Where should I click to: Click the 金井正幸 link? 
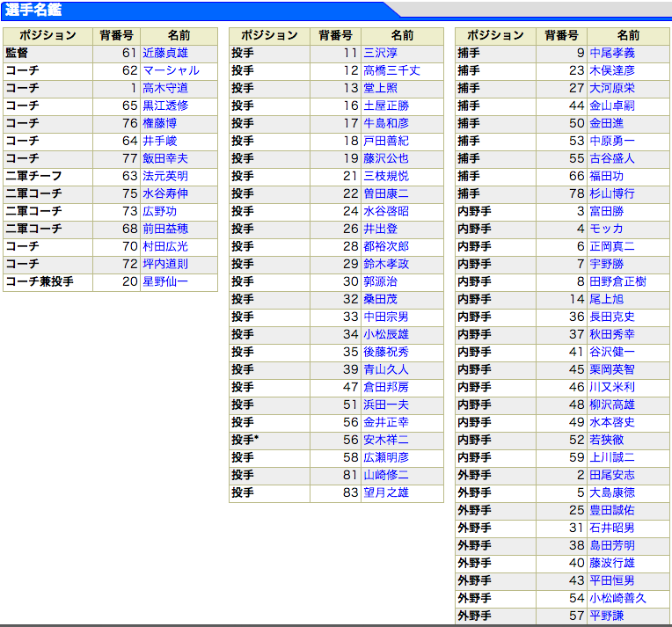pos(386,422)
